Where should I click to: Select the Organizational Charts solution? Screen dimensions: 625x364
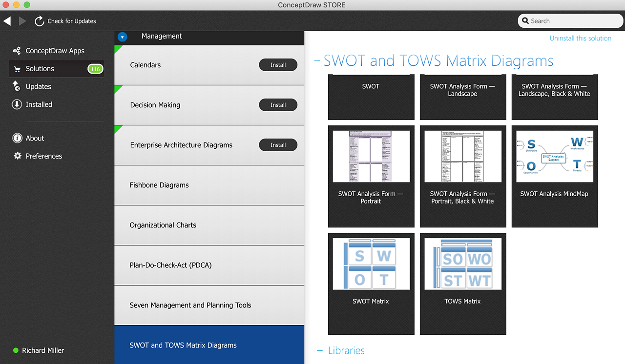tap(209, 225)
